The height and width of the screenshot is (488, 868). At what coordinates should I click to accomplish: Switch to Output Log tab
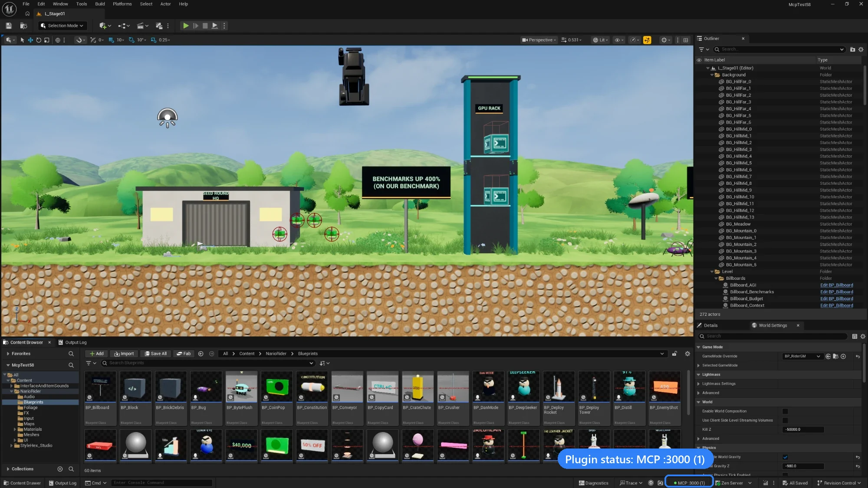click(72, 342)
